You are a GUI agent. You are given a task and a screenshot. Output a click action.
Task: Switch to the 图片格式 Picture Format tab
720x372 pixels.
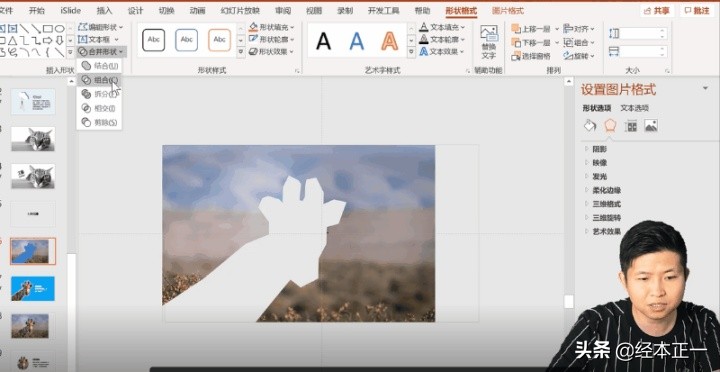508,11
